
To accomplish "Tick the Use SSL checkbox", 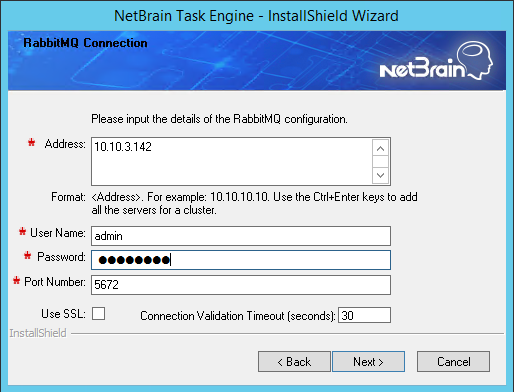I will (x=98, y=314).
